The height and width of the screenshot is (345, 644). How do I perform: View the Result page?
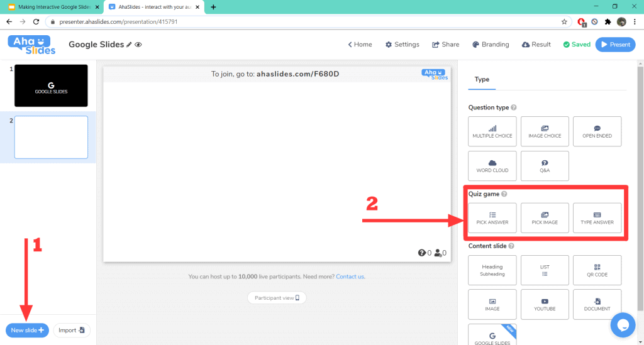536,45
